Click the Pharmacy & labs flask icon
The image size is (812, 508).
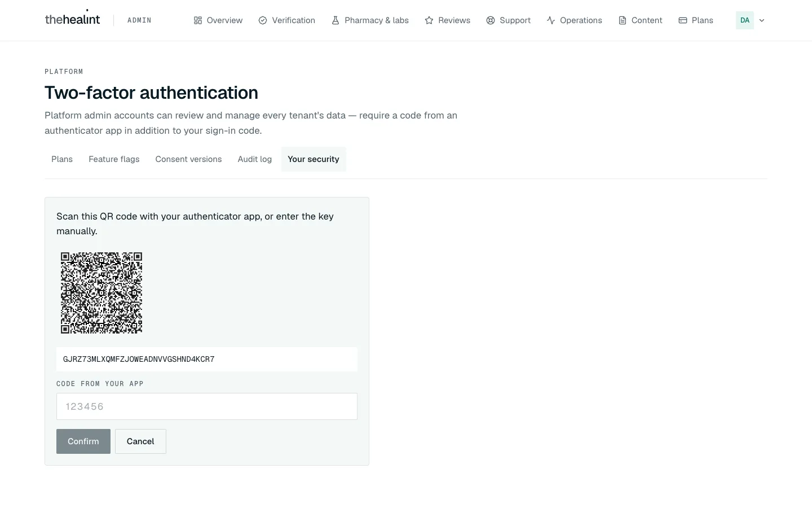(x=336, y=20)
